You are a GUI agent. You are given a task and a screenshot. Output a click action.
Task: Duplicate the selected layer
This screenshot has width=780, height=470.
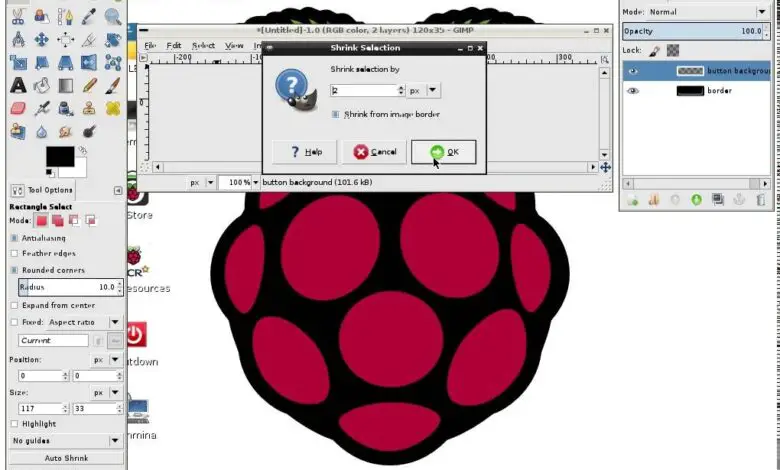coord(718,200)
